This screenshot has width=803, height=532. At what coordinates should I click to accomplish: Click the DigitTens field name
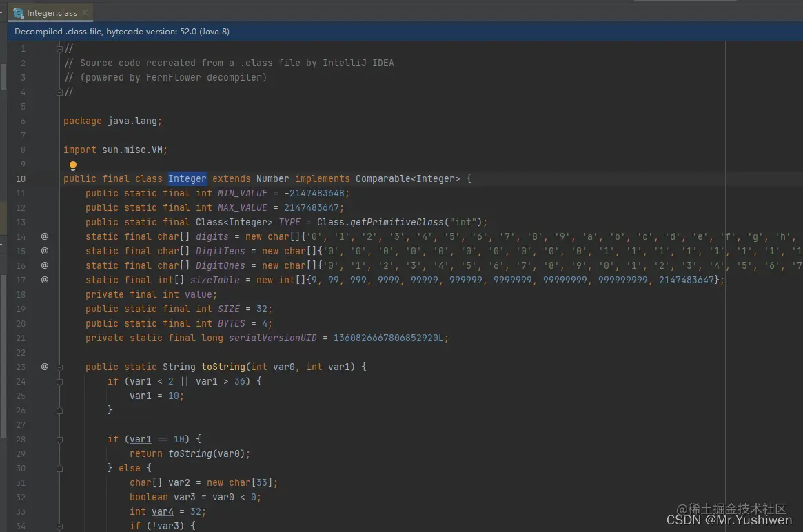[x=220, y=251]
